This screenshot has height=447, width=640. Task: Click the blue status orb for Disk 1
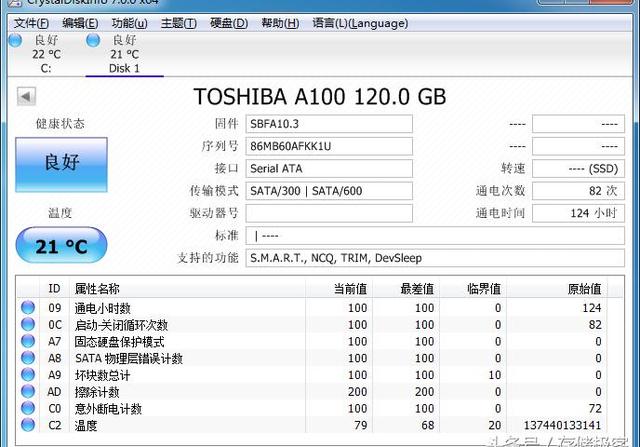[93, 40]
